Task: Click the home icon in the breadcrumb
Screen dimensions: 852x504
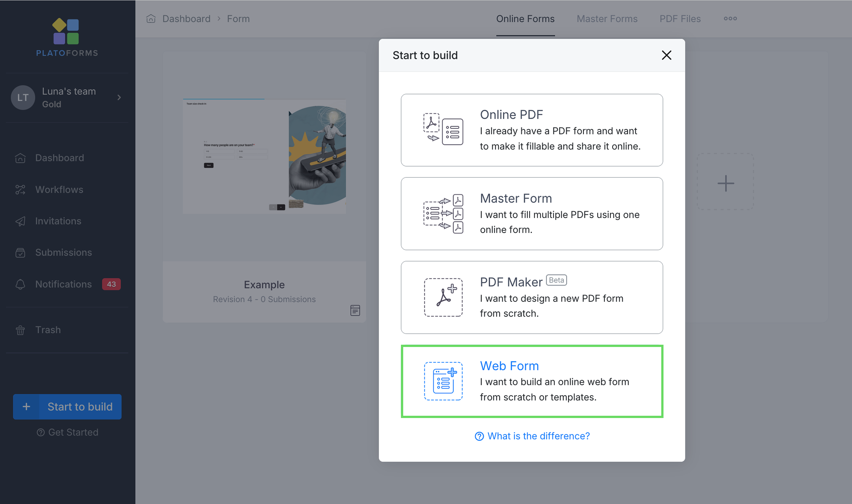Action: pyautogui.click(x=151, y=19)
